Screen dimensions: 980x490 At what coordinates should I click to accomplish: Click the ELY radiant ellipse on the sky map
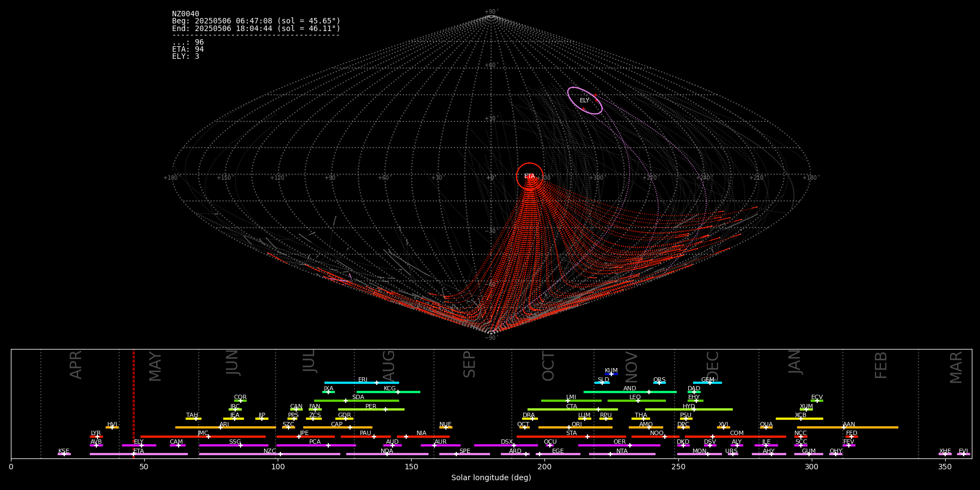click(585, 101)
